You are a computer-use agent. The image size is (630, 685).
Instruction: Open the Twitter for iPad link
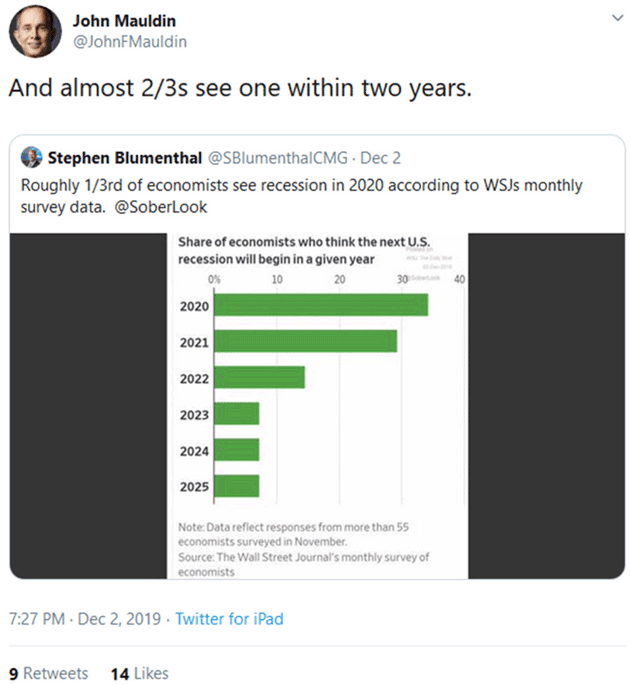229,619
